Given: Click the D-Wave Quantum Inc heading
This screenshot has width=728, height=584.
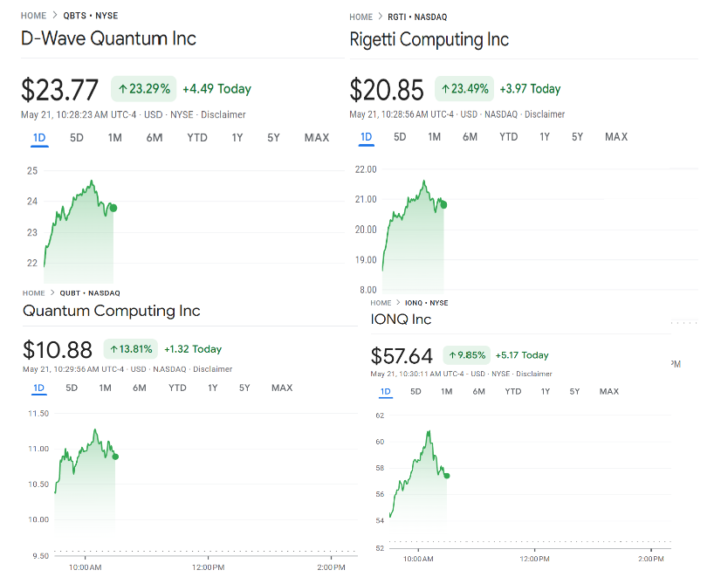Looking at the screenshot, I should coord(108,38).
